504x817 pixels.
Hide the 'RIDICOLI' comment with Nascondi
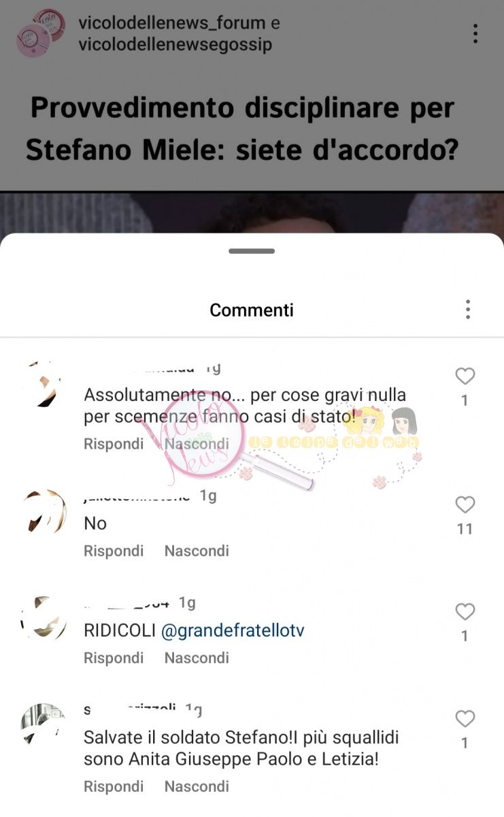point(197,658)
